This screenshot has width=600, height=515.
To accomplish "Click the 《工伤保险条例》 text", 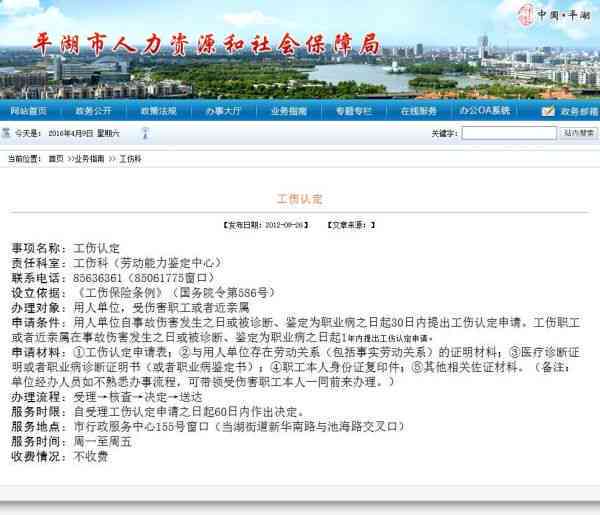I will coord(120,293).
